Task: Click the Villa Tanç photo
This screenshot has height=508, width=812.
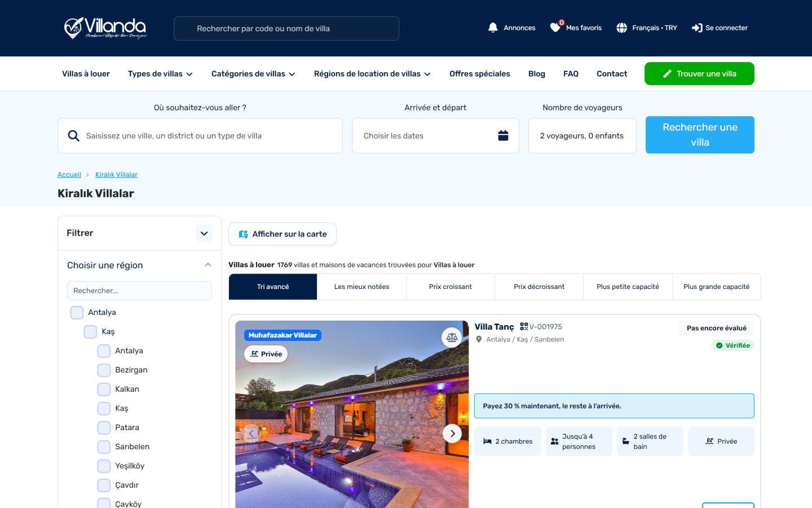Action: tap(352, 414)
